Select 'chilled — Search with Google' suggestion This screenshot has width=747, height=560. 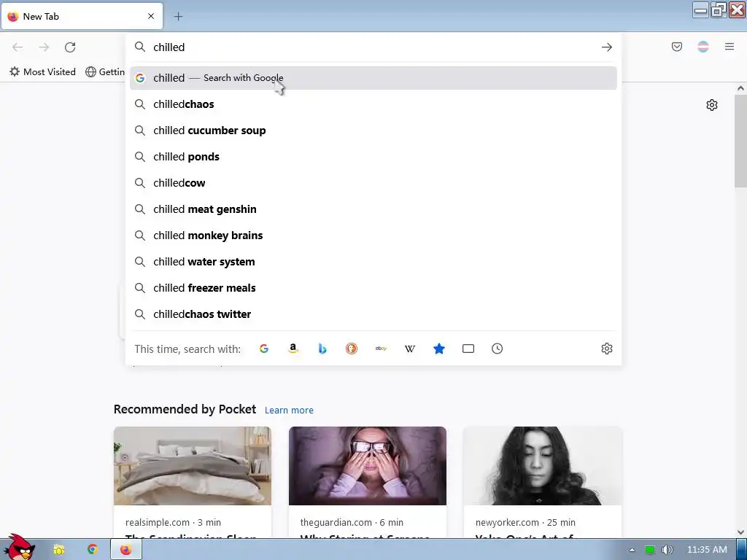pos(373,78)
